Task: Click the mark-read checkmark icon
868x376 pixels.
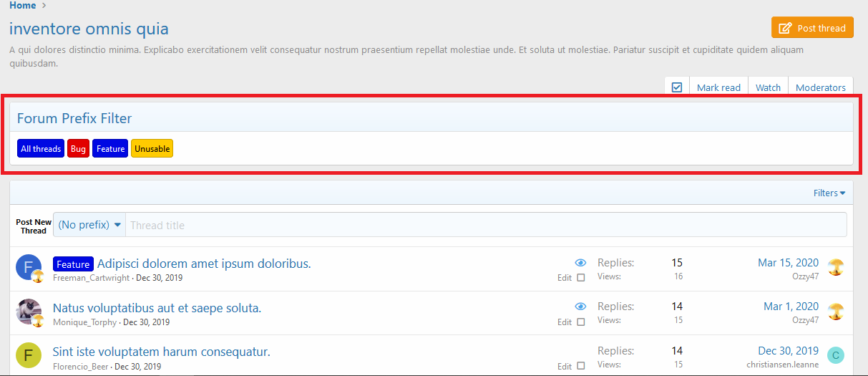Action: pyautogui.click(x=677, y=87)
